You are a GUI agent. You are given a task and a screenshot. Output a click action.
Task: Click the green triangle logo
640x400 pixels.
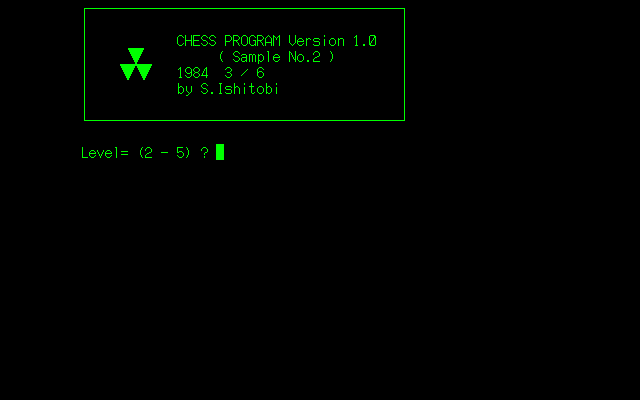[136, 64]
